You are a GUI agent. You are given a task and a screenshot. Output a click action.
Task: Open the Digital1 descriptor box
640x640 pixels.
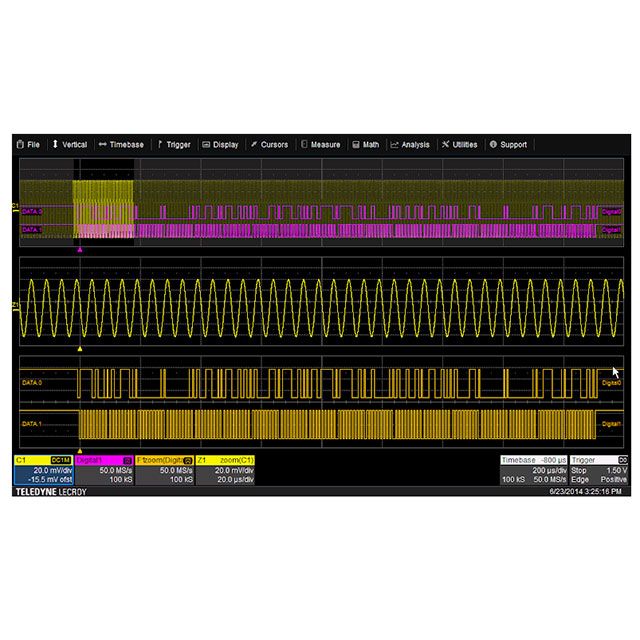[103, 470]
